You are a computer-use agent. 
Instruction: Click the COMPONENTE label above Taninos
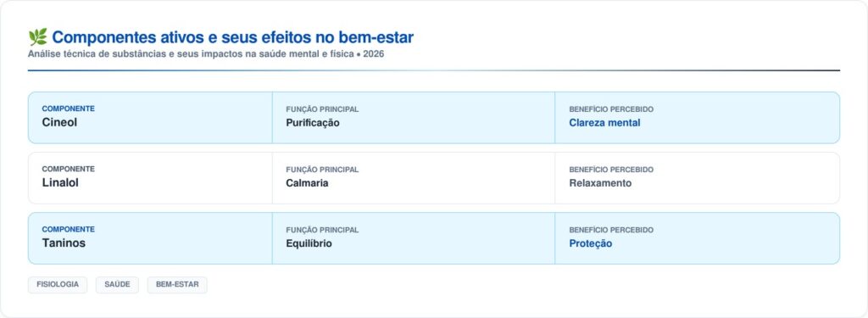(x=68, y=229)
